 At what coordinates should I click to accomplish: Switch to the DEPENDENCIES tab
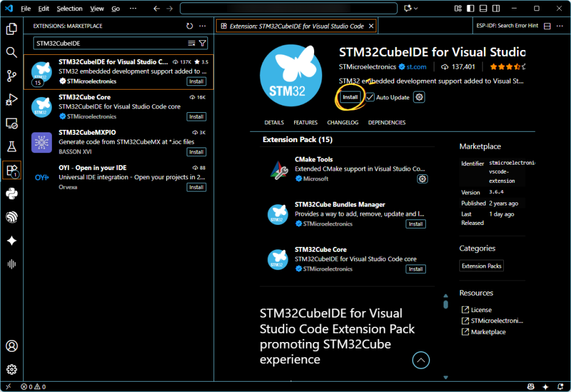point(387,123)
